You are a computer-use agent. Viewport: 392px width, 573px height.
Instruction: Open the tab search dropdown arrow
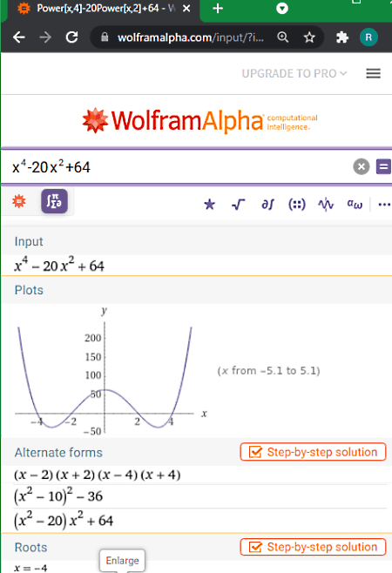pos(282,9)
